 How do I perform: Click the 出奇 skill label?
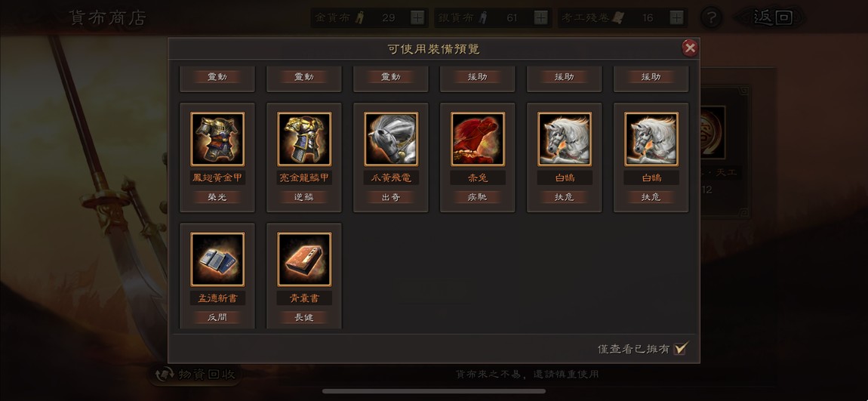click(391, 197)
